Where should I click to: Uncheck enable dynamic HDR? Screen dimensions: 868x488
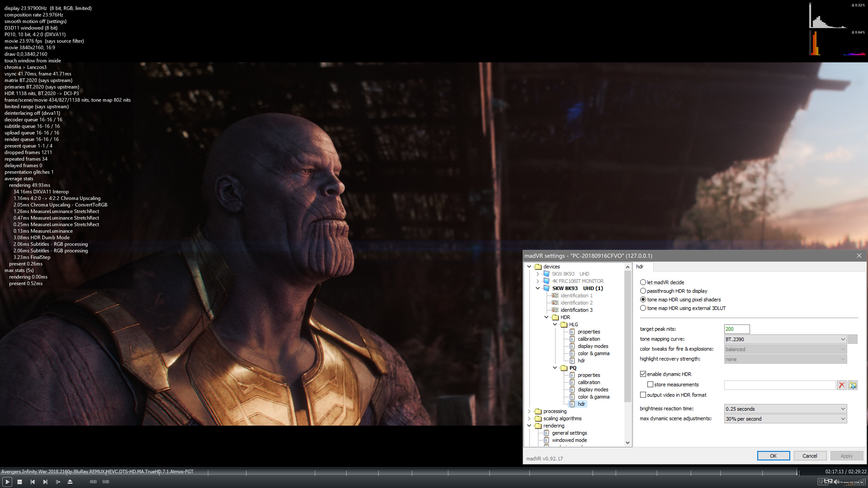click(643, 374)
